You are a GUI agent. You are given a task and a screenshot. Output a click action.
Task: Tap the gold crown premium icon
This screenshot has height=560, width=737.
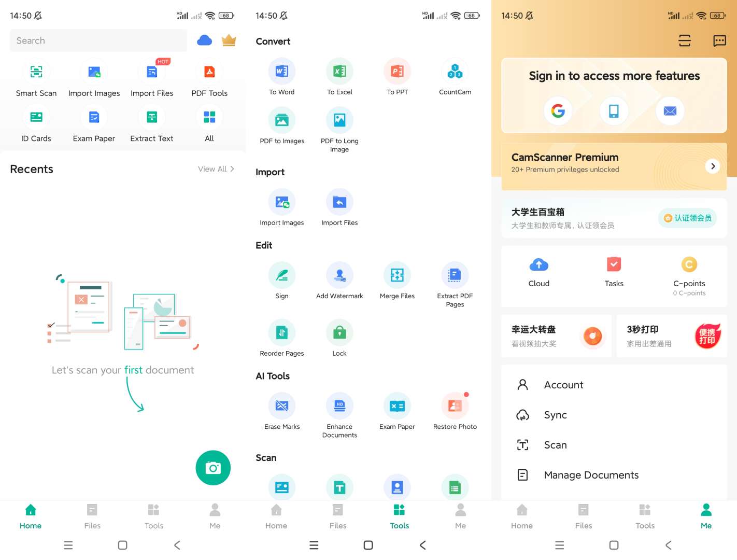pos(229,40)
